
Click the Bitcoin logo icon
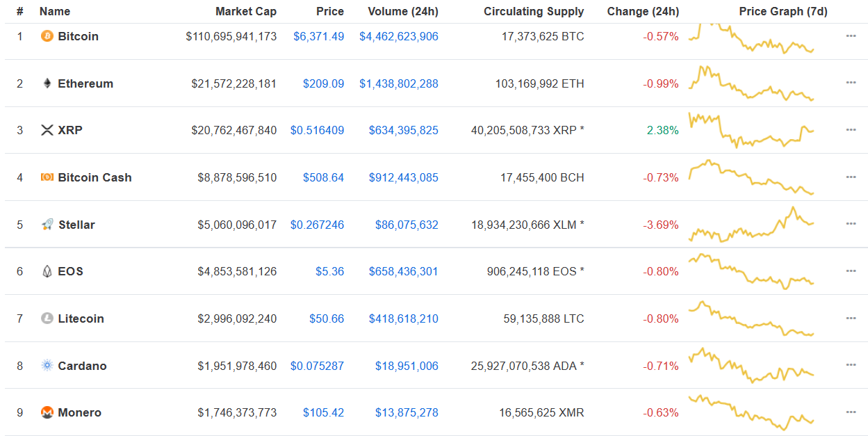(46, 36)
